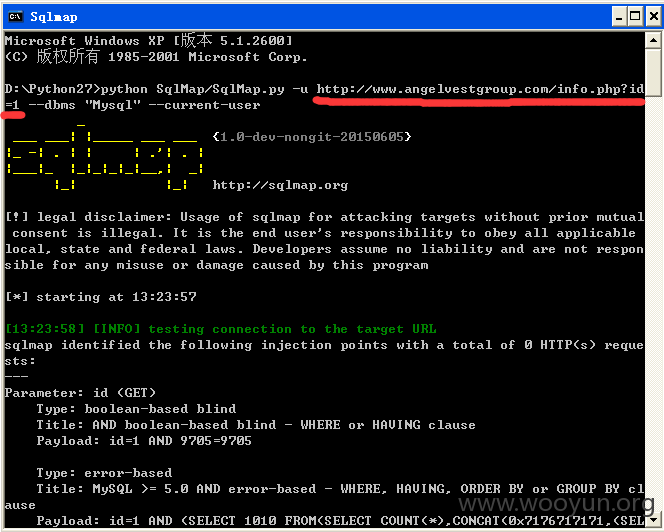
Task: Click the scrollbar down arrow
Action: click(x=653, y=519)
